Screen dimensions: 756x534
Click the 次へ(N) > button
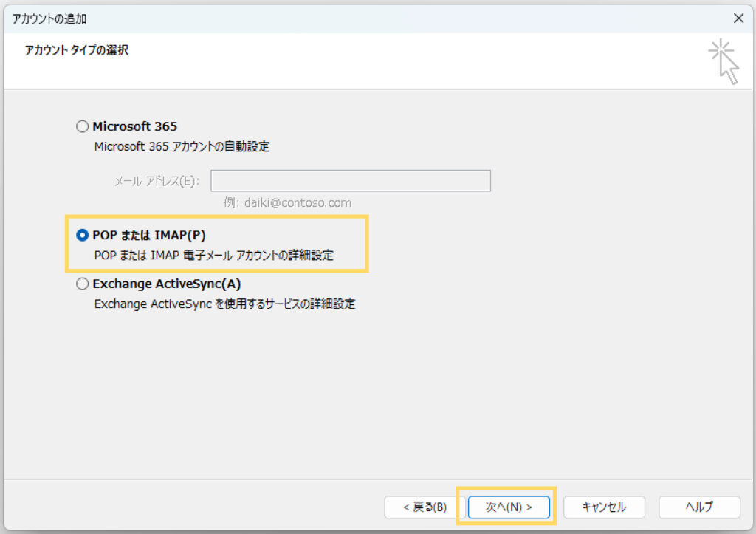[x=509, y=507]
